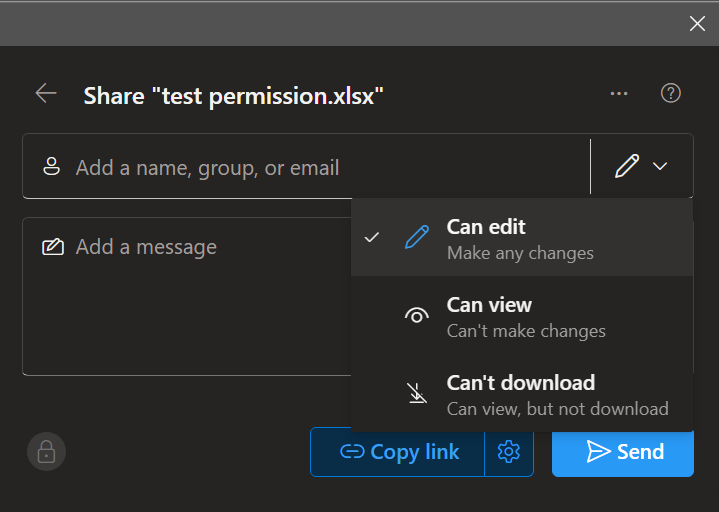Click the message compose icon

tap(53, 247)
